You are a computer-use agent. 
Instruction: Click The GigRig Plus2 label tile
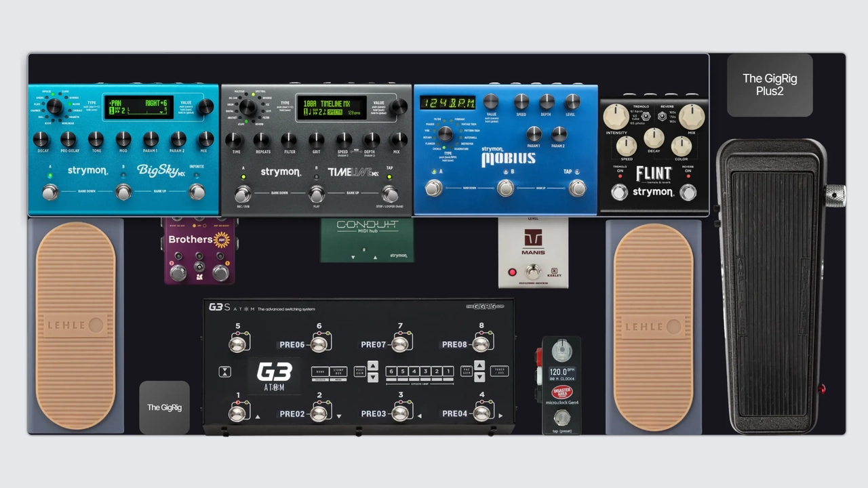pos(770,85)
